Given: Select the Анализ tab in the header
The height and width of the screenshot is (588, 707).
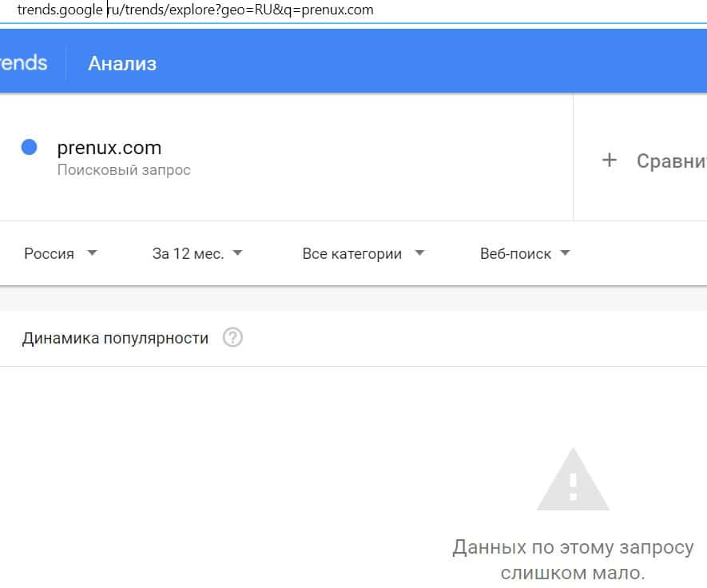Looking at the screenshot, I should (x=122, y=64).
